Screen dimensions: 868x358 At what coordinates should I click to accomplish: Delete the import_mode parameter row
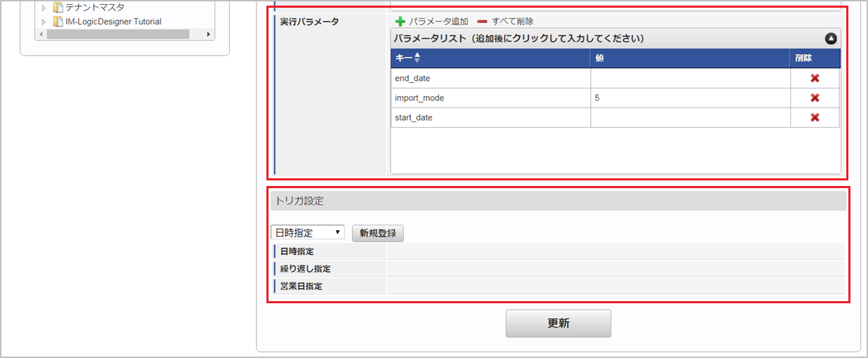[x=815, y=98]
